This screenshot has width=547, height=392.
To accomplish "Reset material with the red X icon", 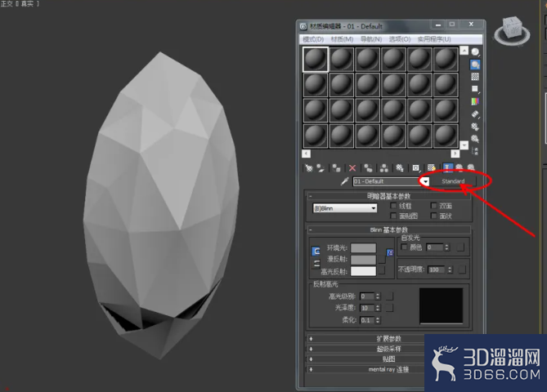I will 352,168.
